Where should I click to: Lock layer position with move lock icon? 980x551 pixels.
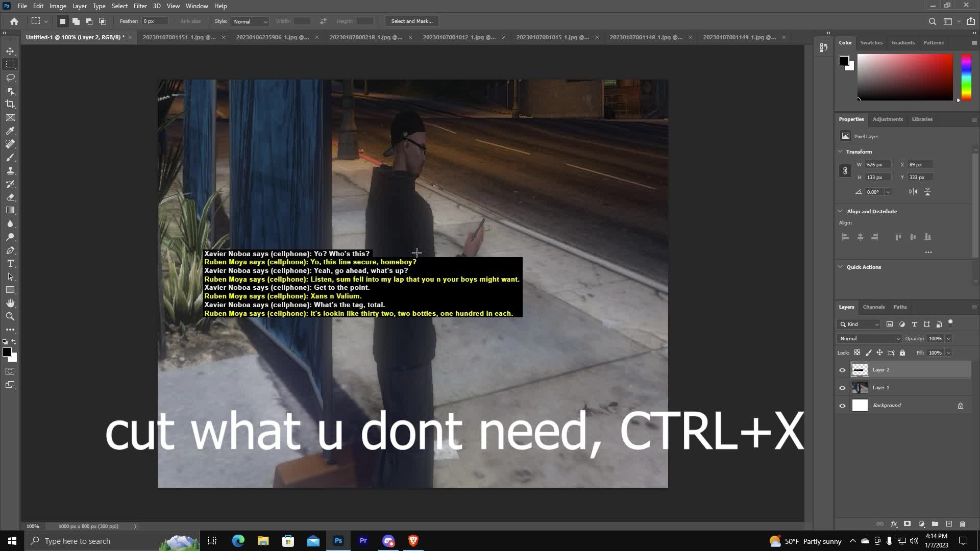click(879, 353)
